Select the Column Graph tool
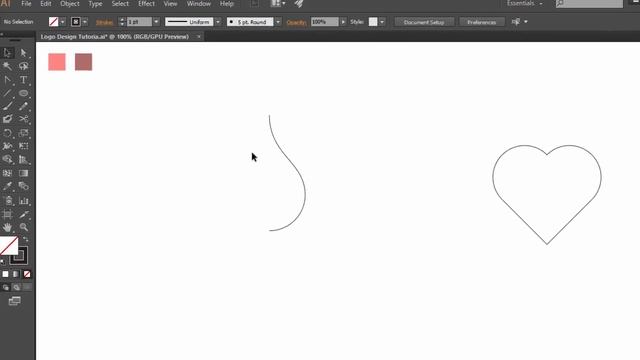This screenshot has width=640, height=360. (x=23, y=200)
